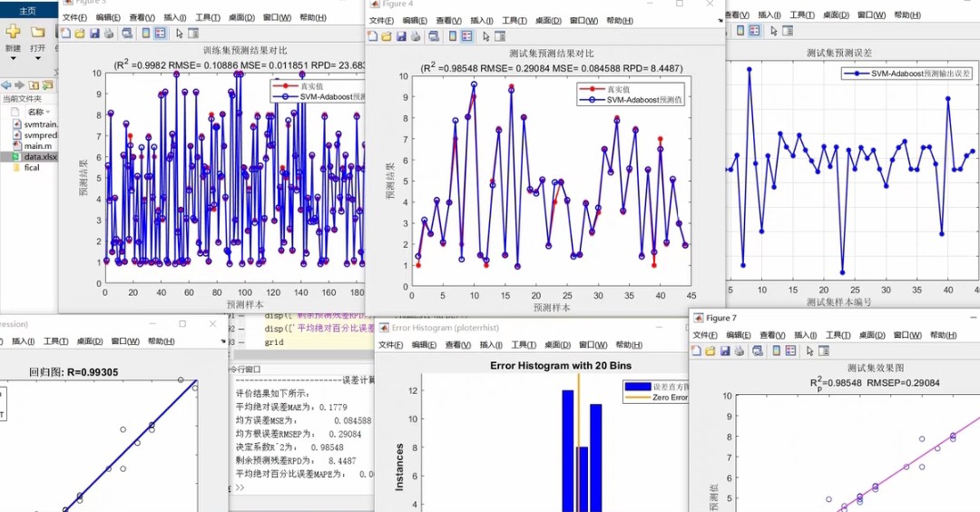Select Edit Plot arrow in Figure 3 toolbar
Image resolution: width=980 pixels, height=512 pixels.
coord(180,33)
